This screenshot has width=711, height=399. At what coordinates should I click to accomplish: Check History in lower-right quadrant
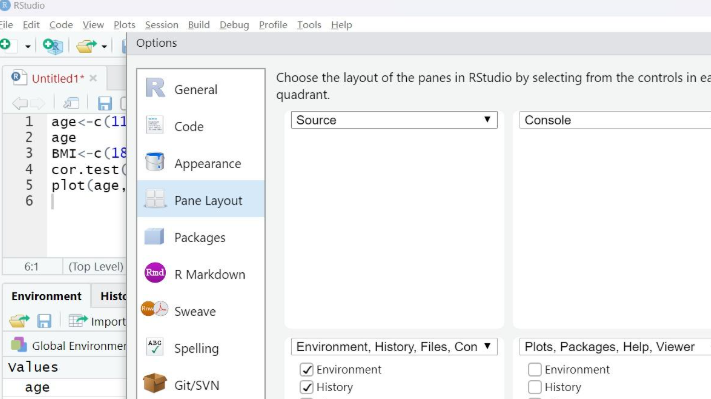535,387
